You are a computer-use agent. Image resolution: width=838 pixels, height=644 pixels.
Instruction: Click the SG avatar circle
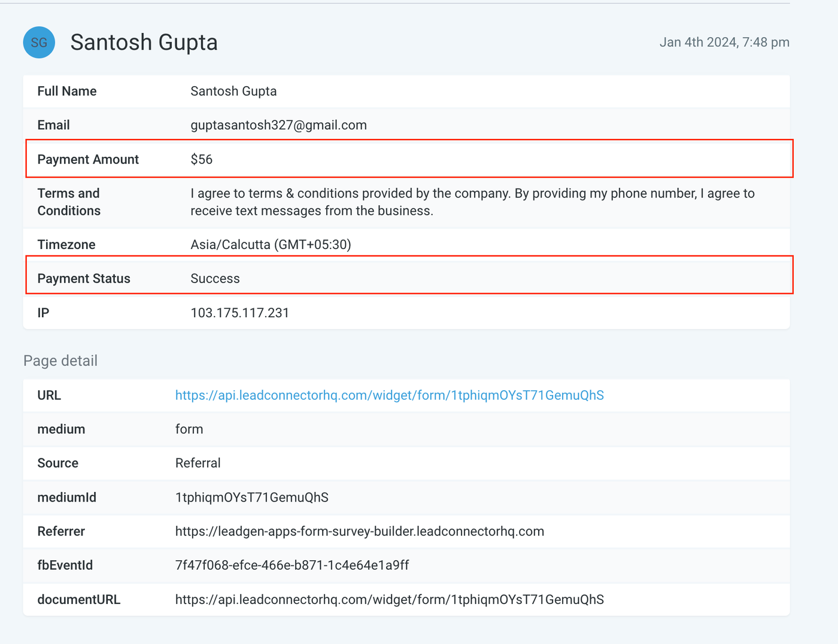[x=39, y=42]
